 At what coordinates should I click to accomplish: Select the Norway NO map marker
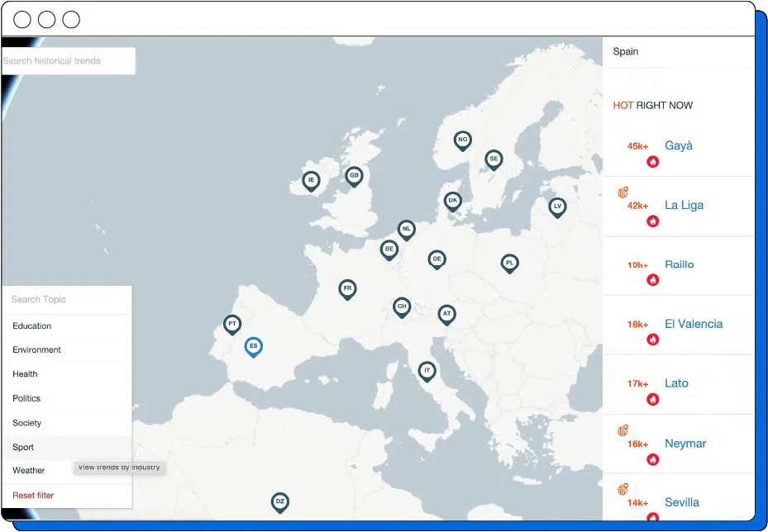463,140
